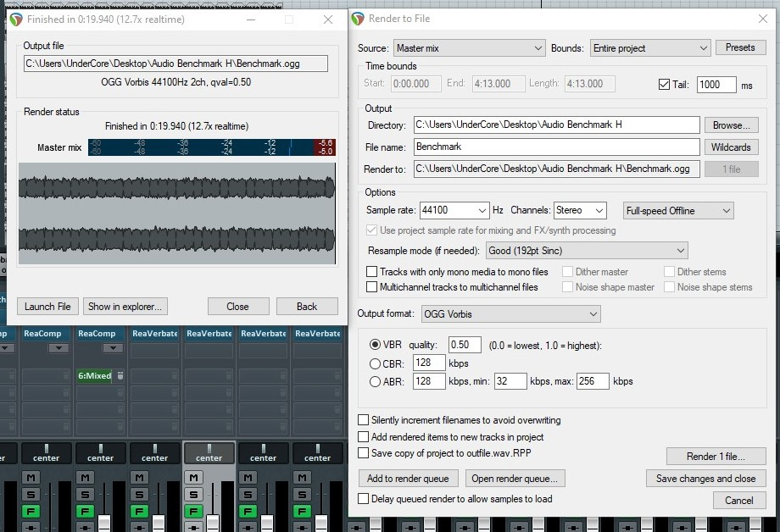Open the 6:Mixed send slot

[x=94, y=375]
